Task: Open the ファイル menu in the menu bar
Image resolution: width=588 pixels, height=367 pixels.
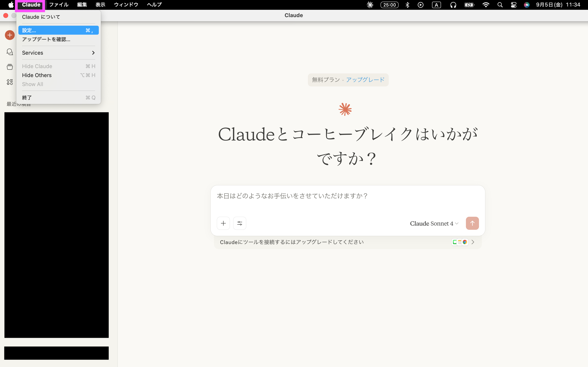Action: [x=59, y=5]
